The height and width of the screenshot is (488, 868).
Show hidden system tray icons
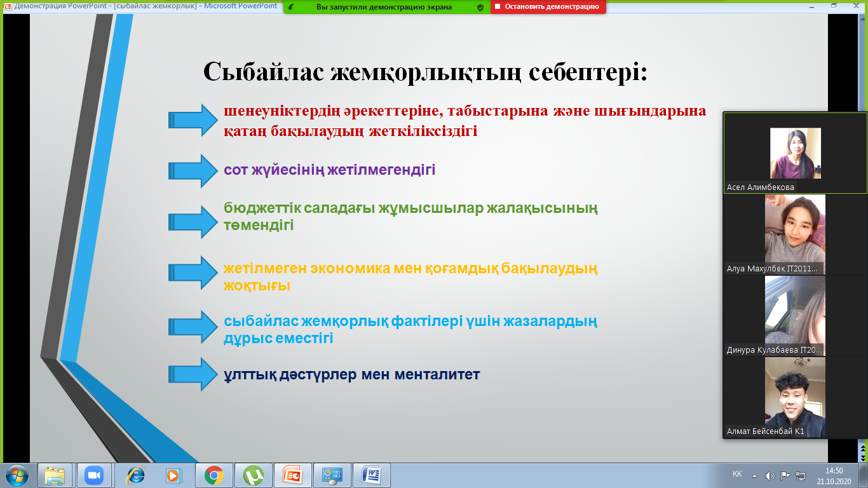755,475
